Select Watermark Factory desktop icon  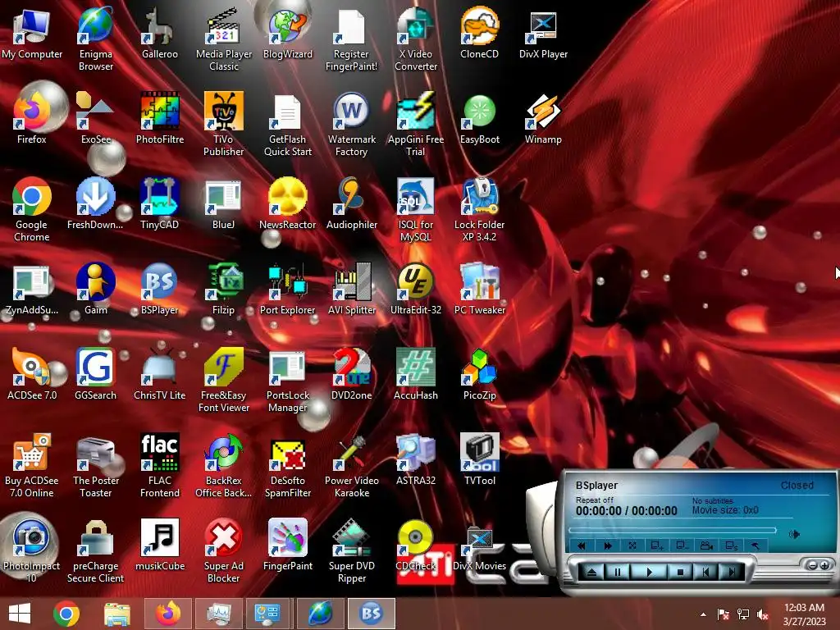click(x=351, y=125)
